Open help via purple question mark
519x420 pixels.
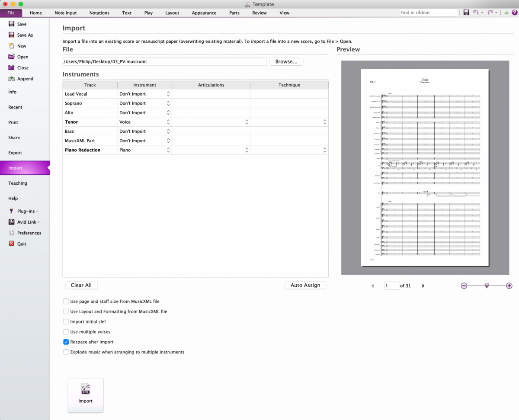514,13
